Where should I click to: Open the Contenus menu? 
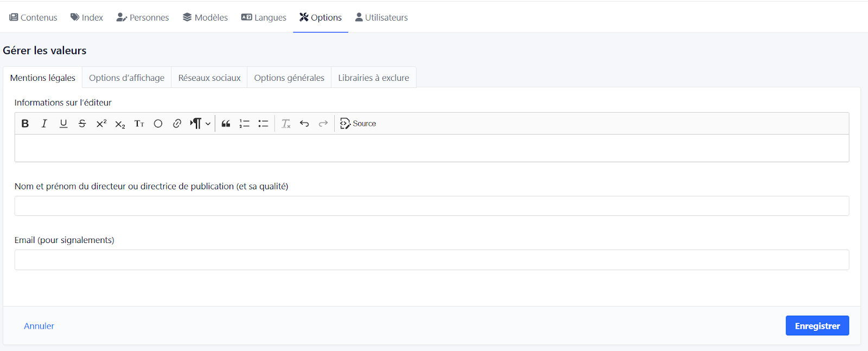click(33, 17)
